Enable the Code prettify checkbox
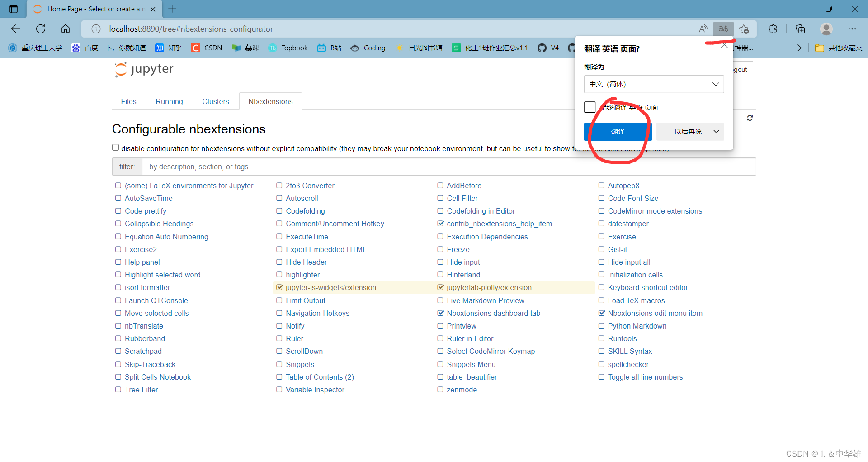 118,211
